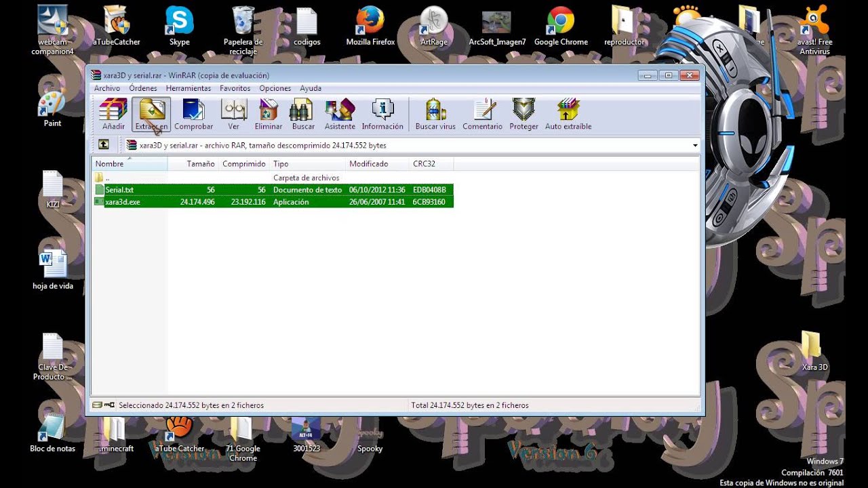This screenshot has height=488, width=868.
Task: Add a Comentario to the archive
Action: [483, 115]
